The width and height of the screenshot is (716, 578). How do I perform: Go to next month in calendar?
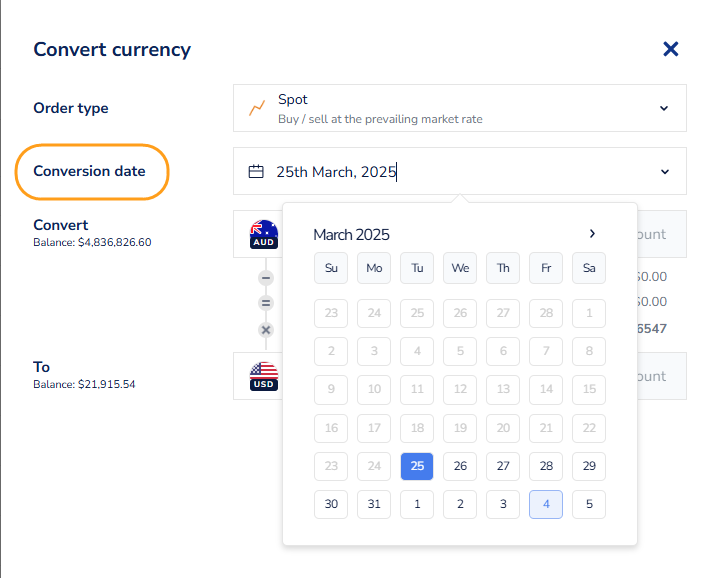point(592,234)
